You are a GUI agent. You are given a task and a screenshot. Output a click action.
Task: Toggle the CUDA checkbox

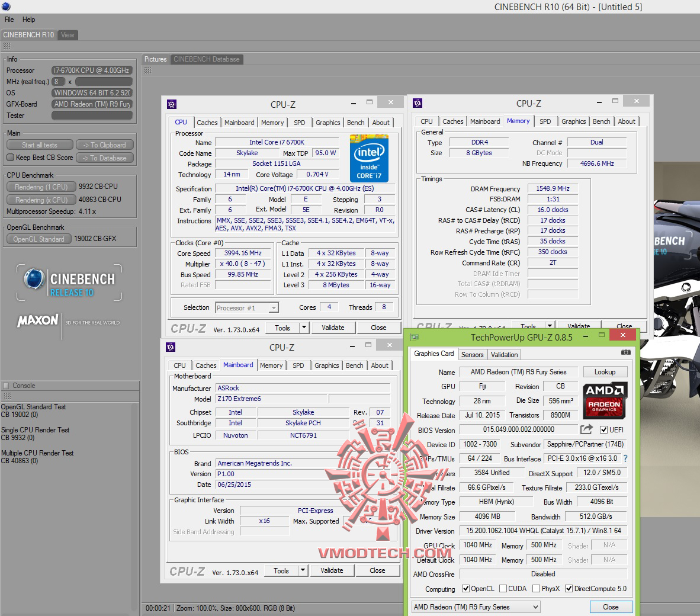(503, 588)
